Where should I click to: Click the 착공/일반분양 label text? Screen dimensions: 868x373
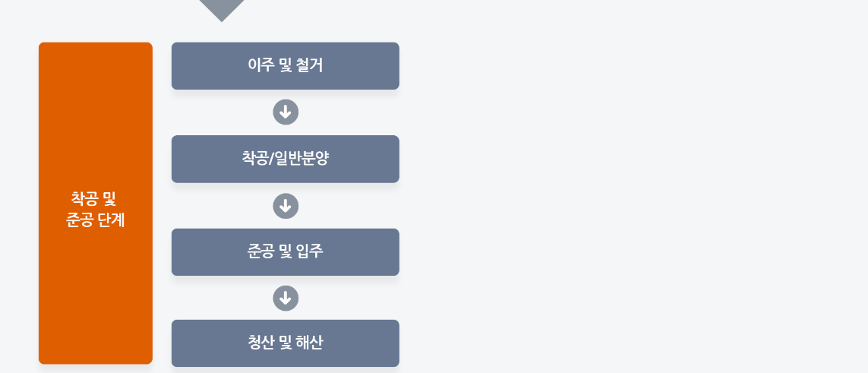tap(285, 158)
